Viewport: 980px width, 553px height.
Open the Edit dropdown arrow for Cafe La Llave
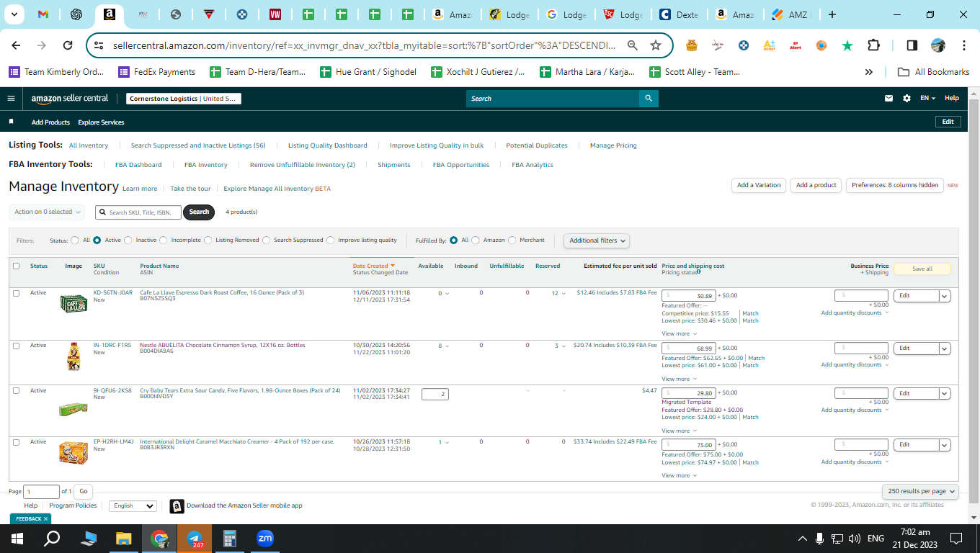click(x=945, y=296)
